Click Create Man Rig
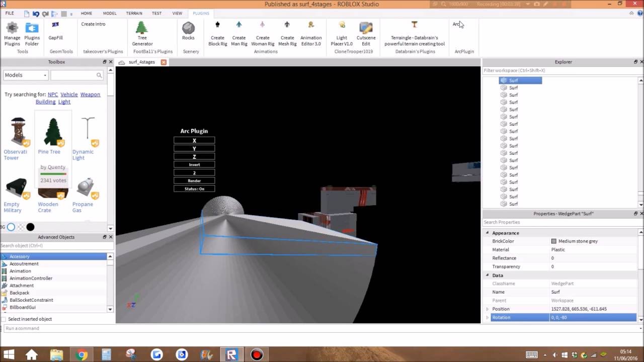Screen dimensions: 644x362 click(x=239, y=34)
